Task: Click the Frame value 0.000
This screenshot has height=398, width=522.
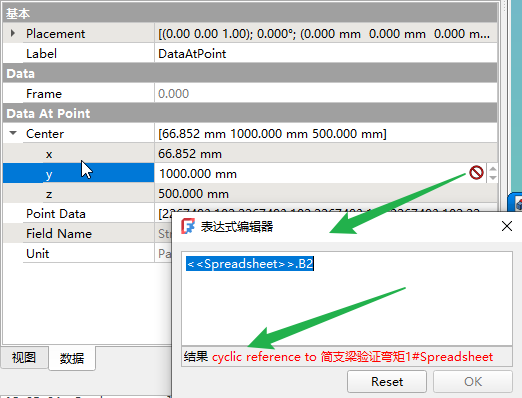Action: coord(173,94)
